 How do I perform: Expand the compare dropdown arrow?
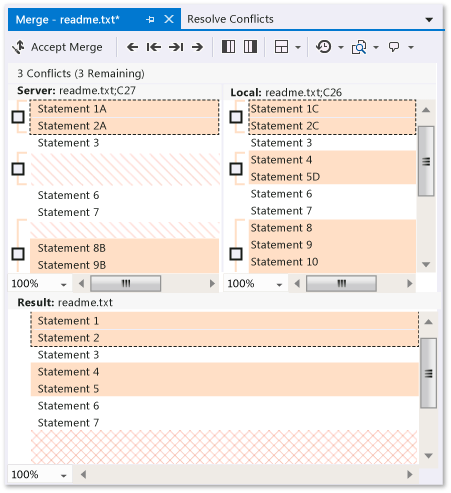point(376,47)
